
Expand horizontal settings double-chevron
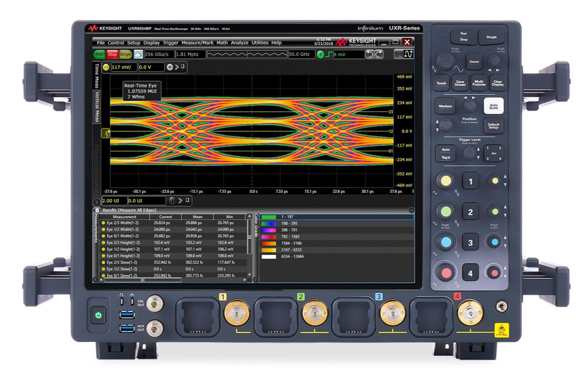(x=180, y=201)
